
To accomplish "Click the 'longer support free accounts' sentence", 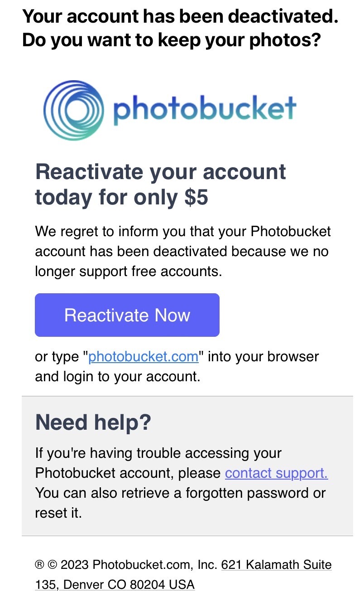I will point(128,272).
